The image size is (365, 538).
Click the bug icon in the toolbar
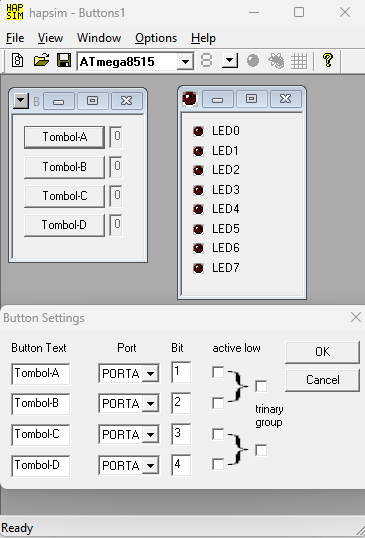(276, 61)
